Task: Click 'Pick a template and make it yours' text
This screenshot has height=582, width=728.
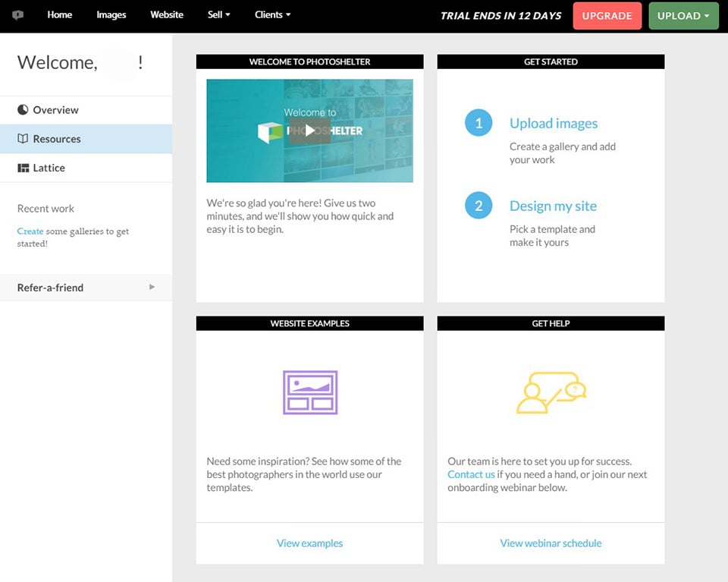Action: 552,235
